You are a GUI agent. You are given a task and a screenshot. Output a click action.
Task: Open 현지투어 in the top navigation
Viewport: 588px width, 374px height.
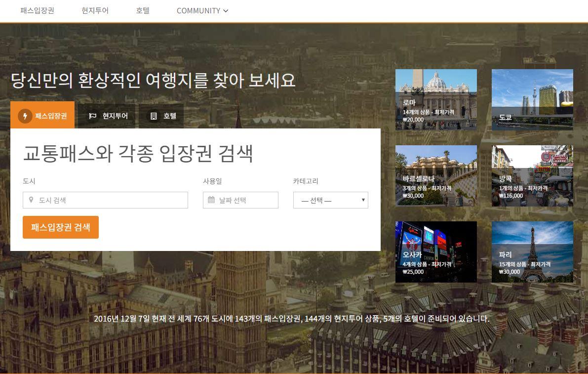tap(95, 10)
